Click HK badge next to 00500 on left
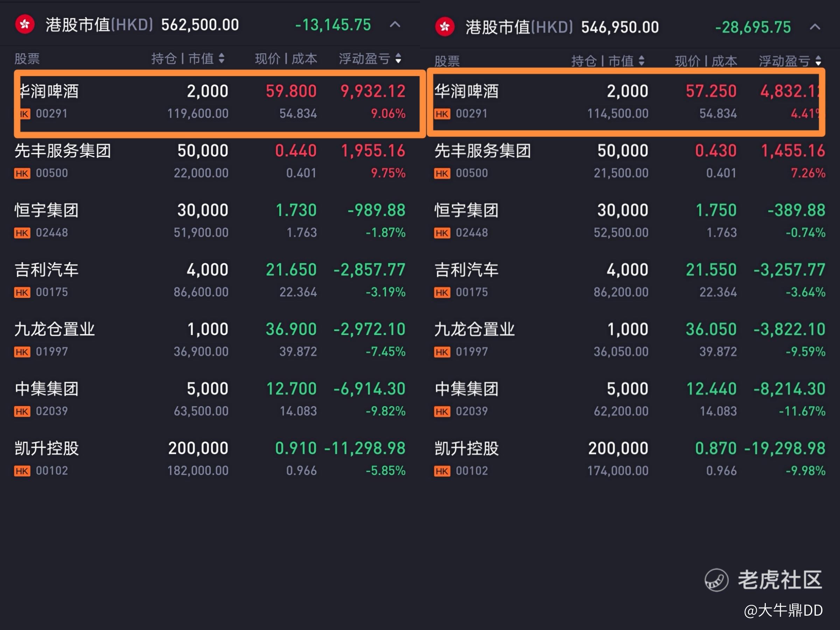 pos(22,174)
